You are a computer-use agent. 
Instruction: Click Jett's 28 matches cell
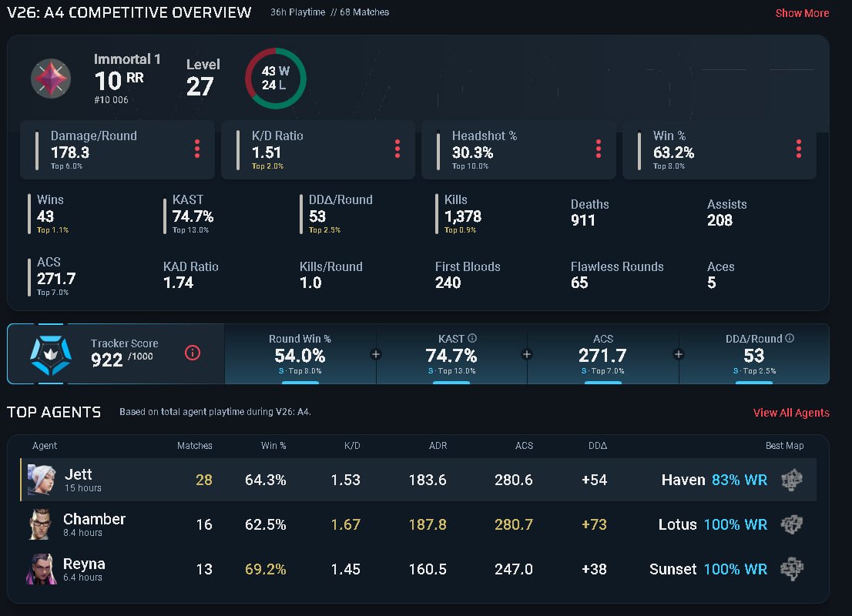tap(204, 480)
